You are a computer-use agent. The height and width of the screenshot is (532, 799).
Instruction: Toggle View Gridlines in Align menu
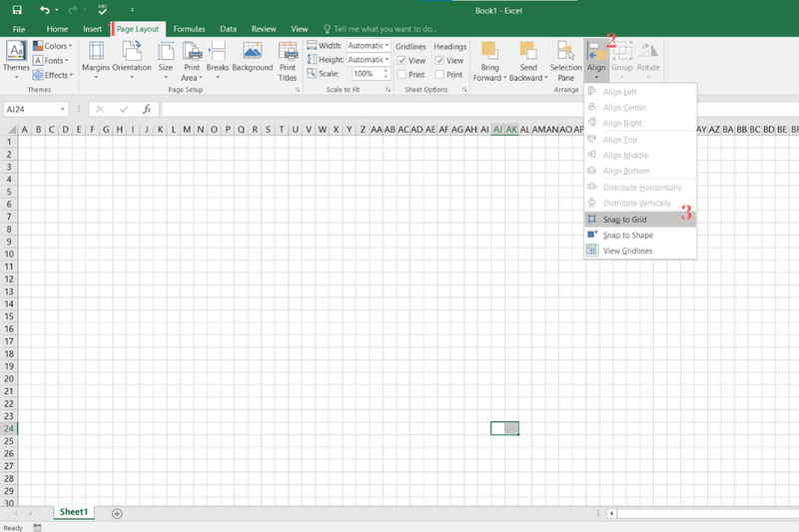click(x=640, y=251)
